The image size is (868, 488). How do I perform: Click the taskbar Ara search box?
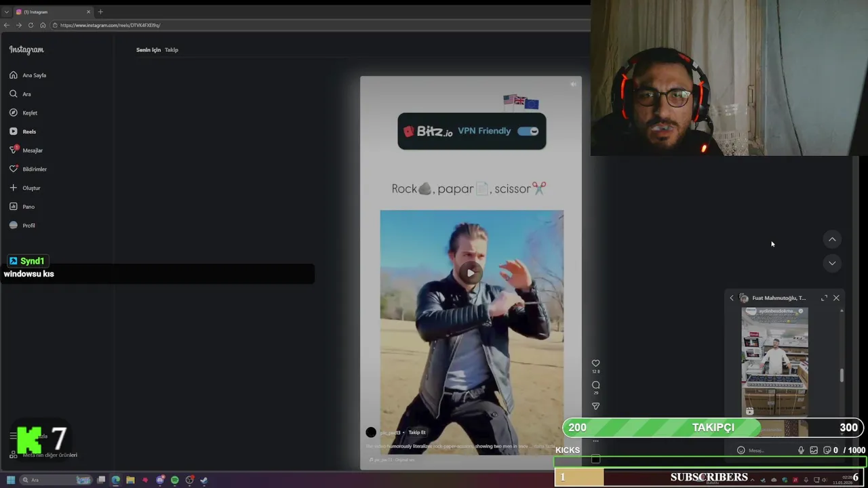coord(56,480)
